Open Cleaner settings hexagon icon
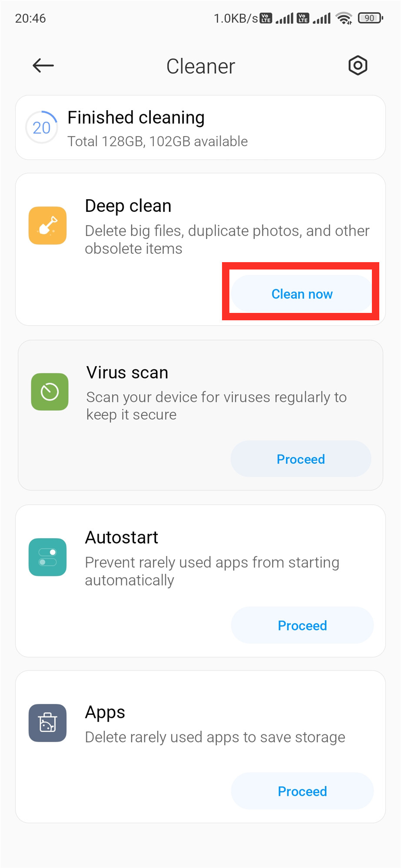The image size is (401, 868). [358, 66]
